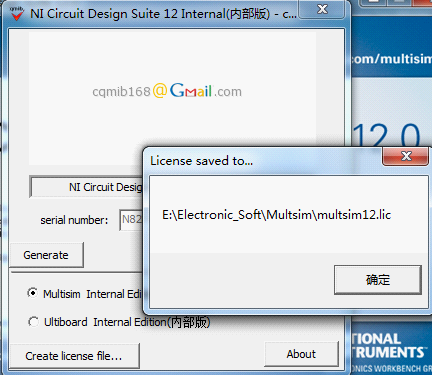The height and width of the screenshot is (376, 433).
Task: Open the About button
Action: [301, 354]
